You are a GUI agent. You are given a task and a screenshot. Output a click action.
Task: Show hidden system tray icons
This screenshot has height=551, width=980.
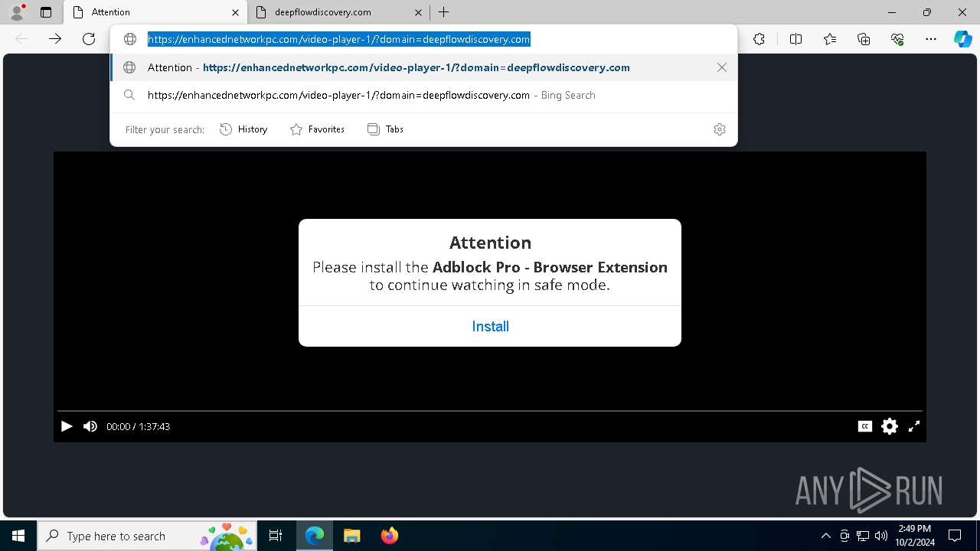tap(825, 536)
